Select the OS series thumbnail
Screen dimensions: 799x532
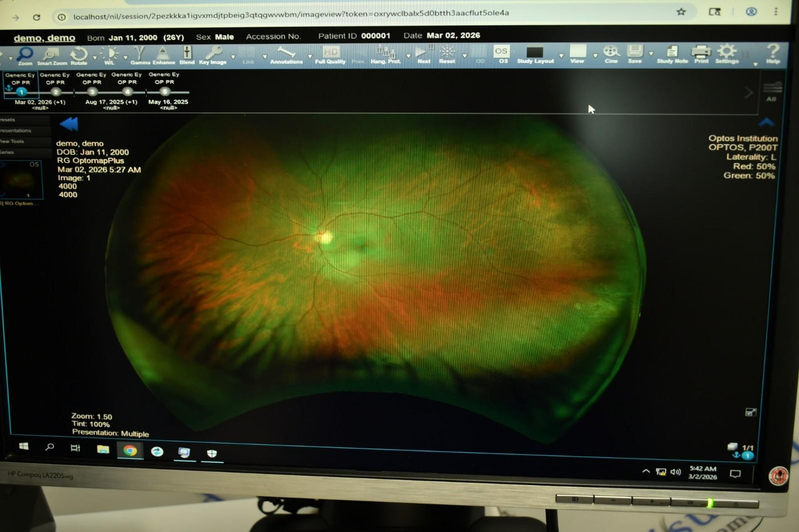pyautogui.click(x=21, y=180)
